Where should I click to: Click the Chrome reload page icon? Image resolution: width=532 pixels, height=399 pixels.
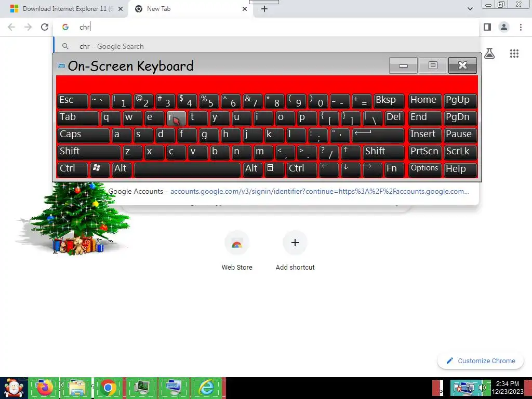point(45,27)
